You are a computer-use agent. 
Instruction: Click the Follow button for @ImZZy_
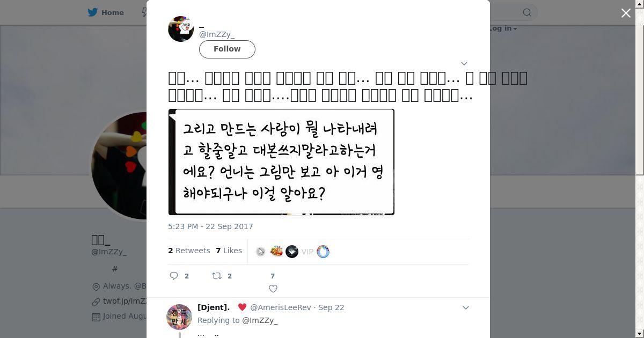(x=227, y=49)
